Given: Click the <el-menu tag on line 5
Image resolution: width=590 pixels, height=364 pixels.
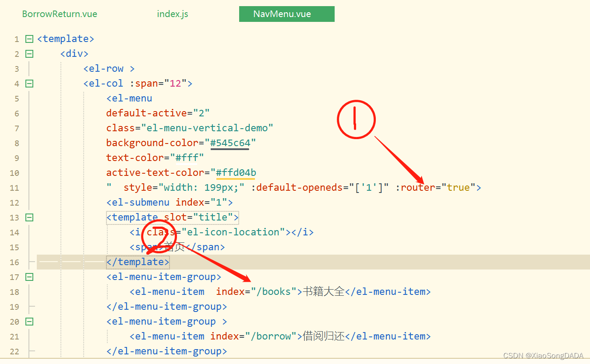Looking at the screenshot, I should click(129, 98).
